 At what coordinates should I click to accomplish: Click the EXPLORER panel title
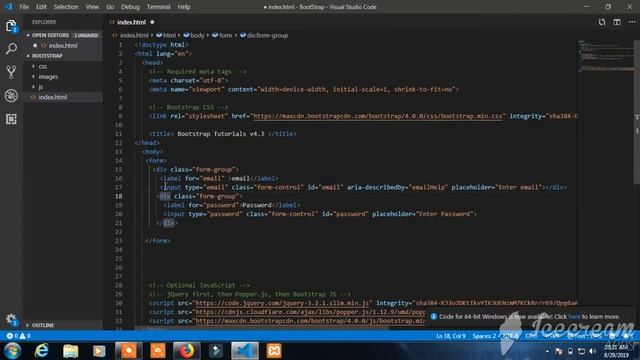tap(44, 22)
